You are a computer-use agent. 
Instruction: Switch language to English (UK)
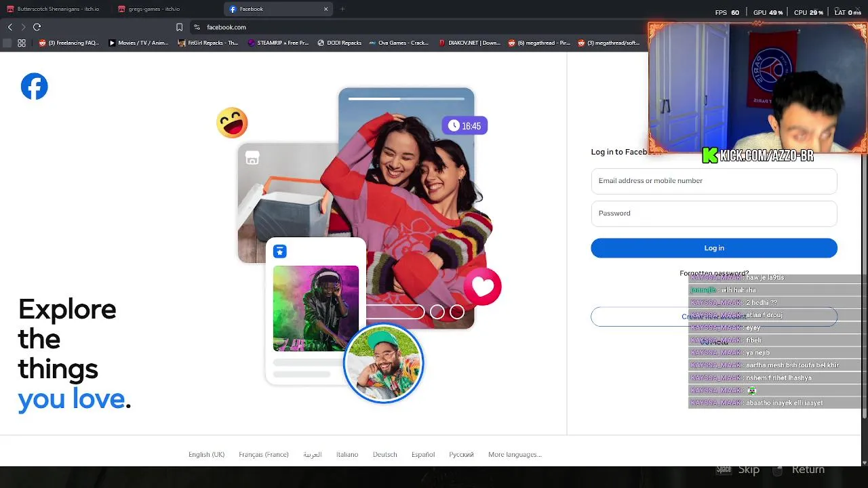click(206, 454)
